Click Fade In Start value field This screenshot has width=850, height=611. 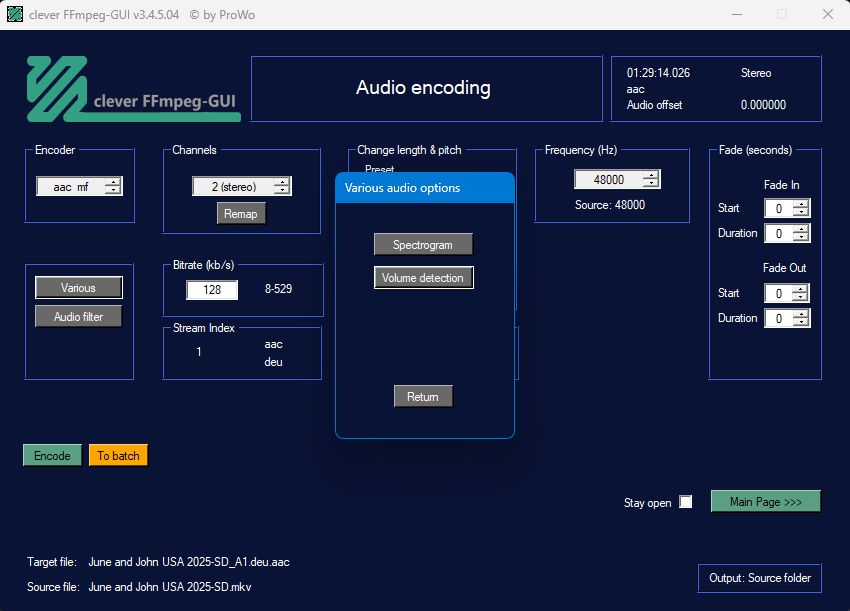(x=778, y=208)
